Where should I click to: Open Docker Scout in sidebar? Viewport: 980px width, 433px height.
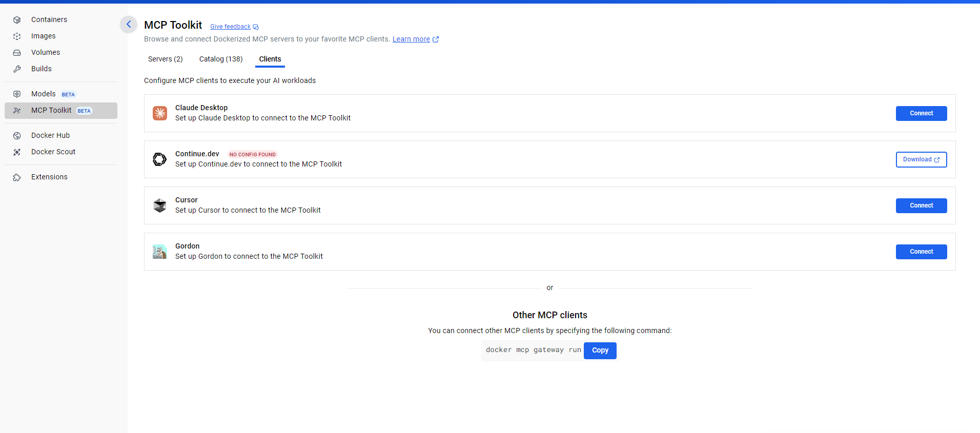click(x=53, y=152)
